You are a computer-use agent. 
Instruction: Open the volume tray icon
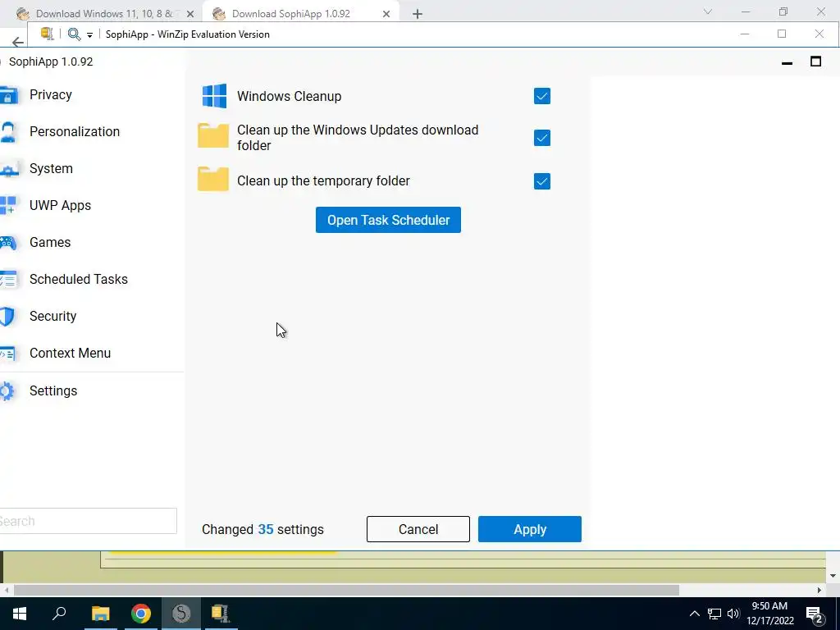click(x=733, y=614)
